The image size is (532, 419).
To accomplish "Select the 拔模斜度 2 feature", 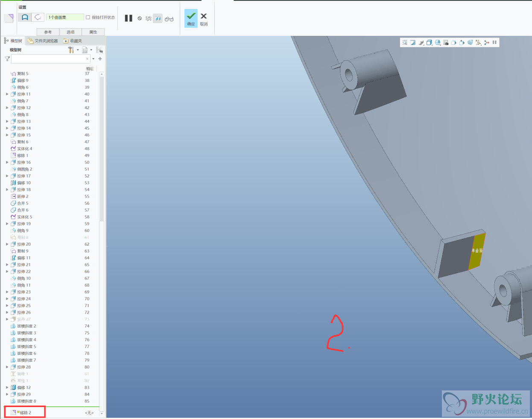I will (x=23, y=326).
